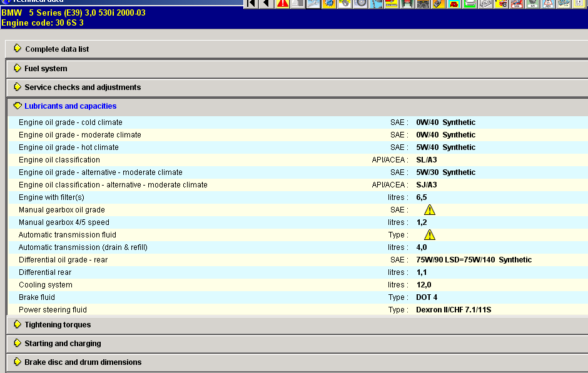Click the 'Engine code: 30 6S 3' text

point(43,23)
